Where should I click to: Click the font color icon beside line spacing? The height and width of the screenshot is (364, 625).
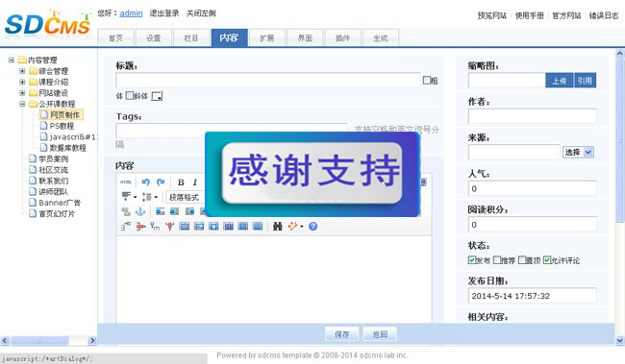[x=126, y=196]
